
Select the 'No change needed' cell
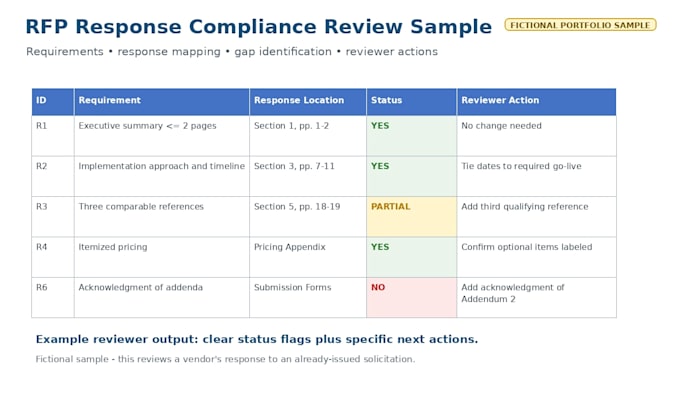[x=536, y=136]
